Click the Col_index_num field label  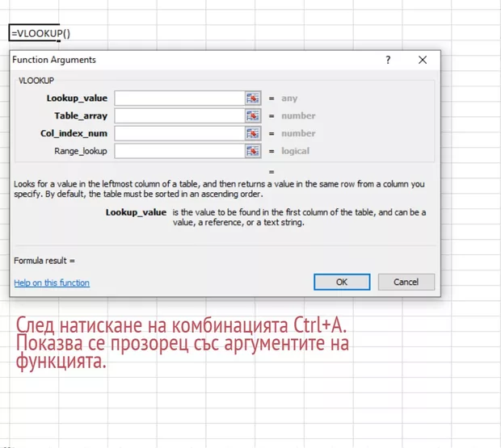[x=74, y=133]
